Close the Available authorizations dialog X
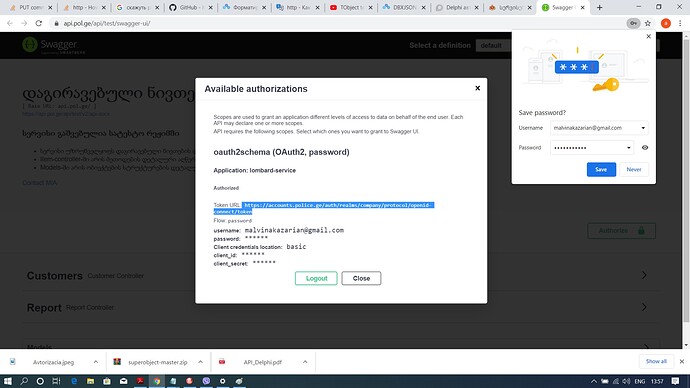 (477, 88)
